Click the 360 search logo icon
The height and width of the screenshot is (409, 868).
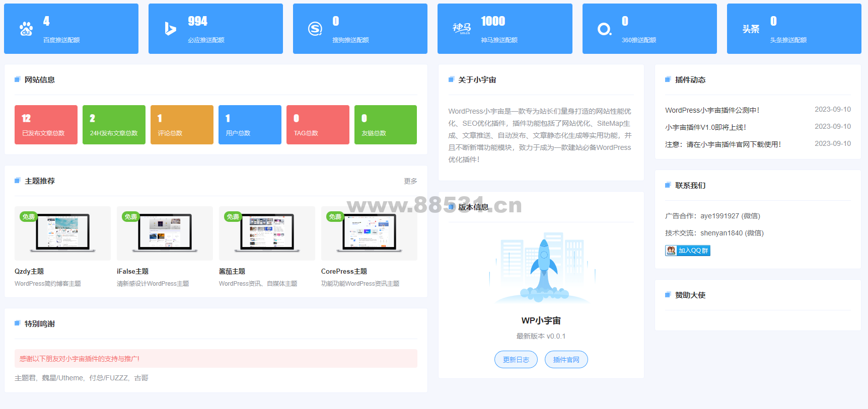click(x=604, y=29)
